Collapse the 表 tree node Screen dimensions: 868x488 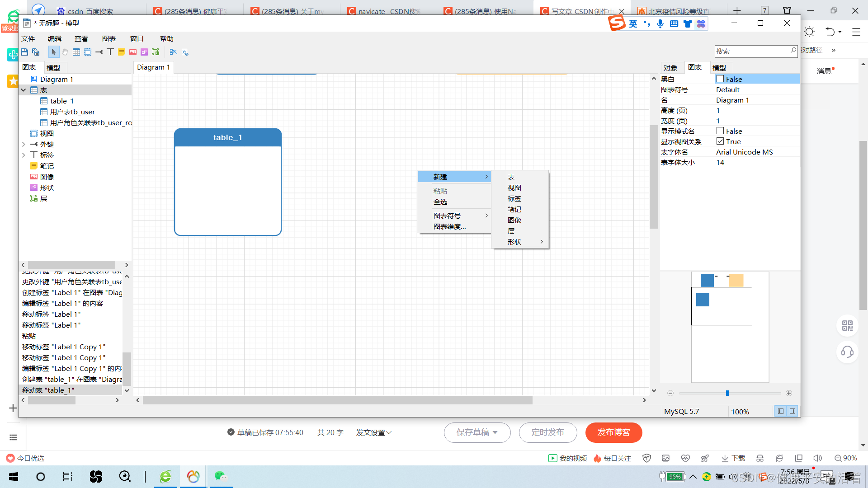tap(24, 90)
